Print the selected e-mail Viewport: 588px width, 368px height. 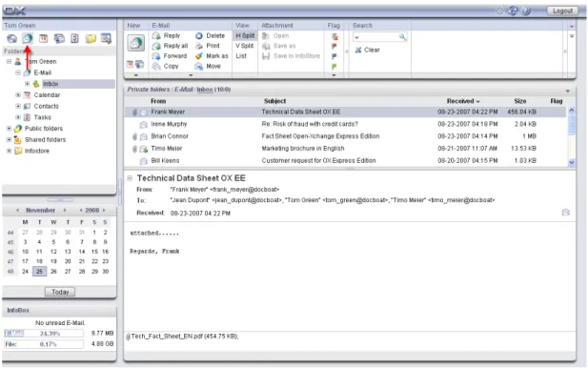point(208,46)
